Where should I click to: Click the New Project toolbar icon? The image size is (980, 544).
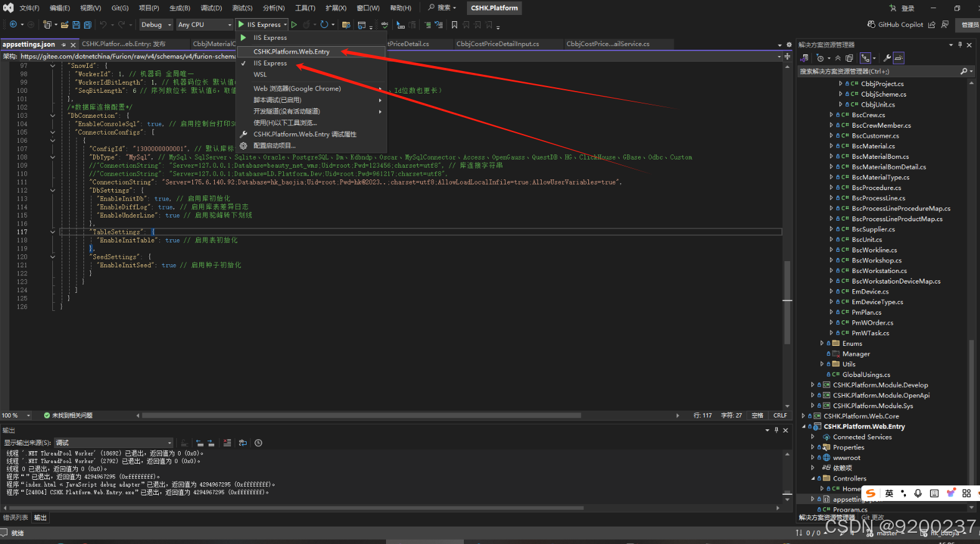(47, 25)
